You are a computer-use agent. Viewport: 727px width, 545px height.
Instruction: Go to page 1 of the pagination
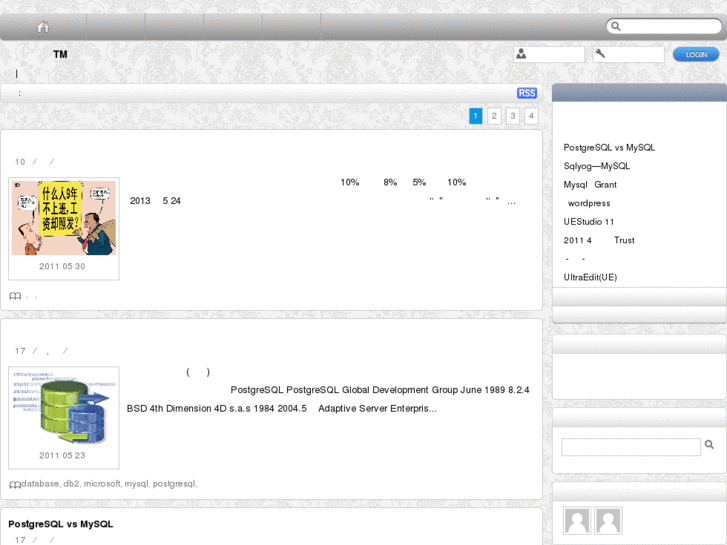[x=476, y=116]
